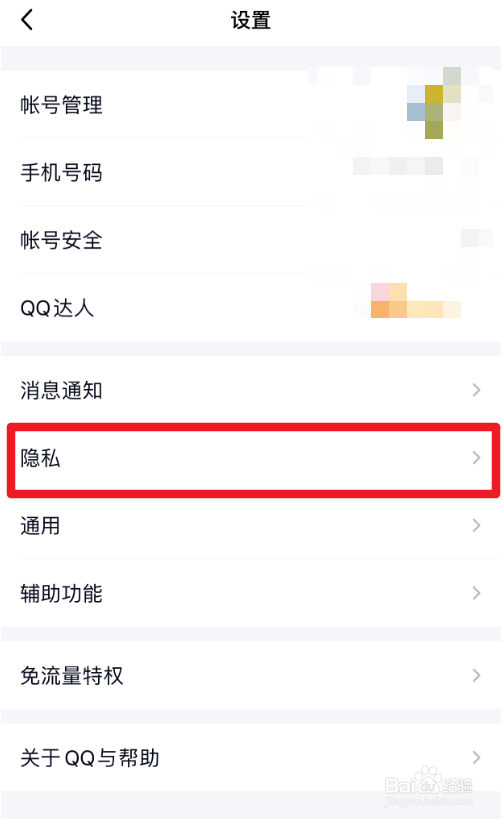Screen dimensions: 502x819
Task: Open 帐号安全 account security settings
Action: (251, 240)
